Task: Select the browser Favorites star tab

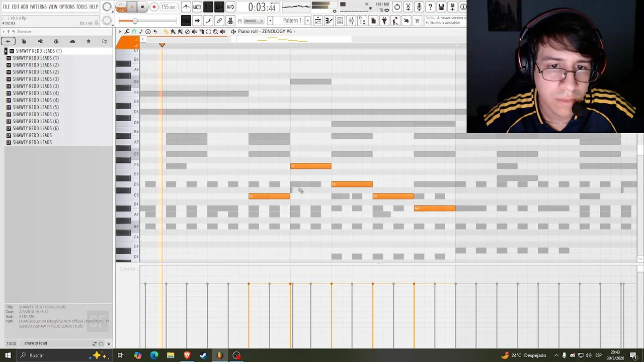Action: [x=89, y=41]
